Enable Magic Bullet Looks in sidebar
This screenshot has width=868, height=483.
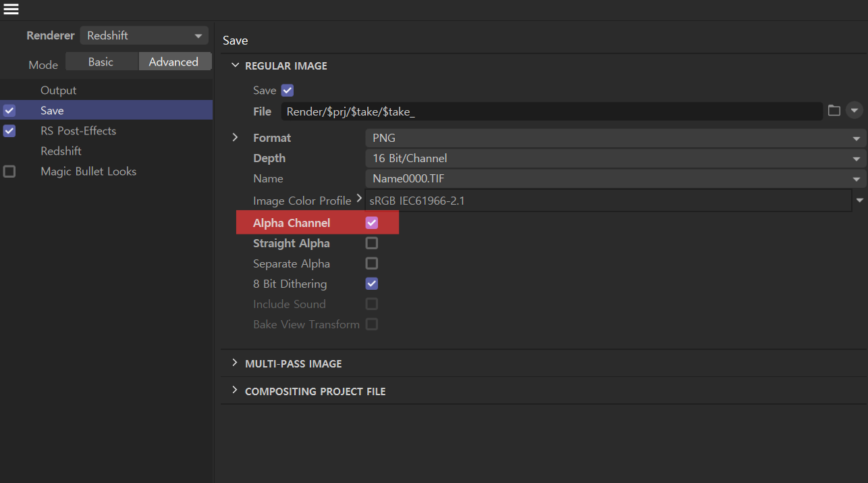pyautogui.click(x=9, y=172)
